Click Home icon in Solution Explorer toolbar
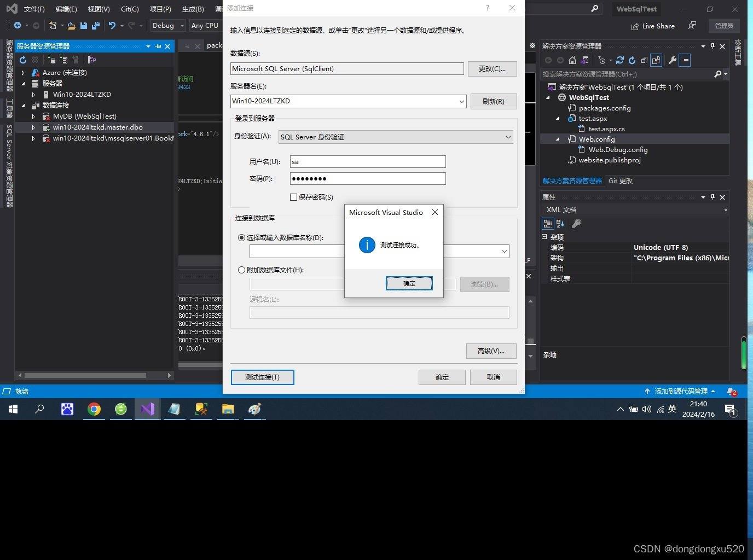The image size is (753, 560). click(x=572, y=60)
